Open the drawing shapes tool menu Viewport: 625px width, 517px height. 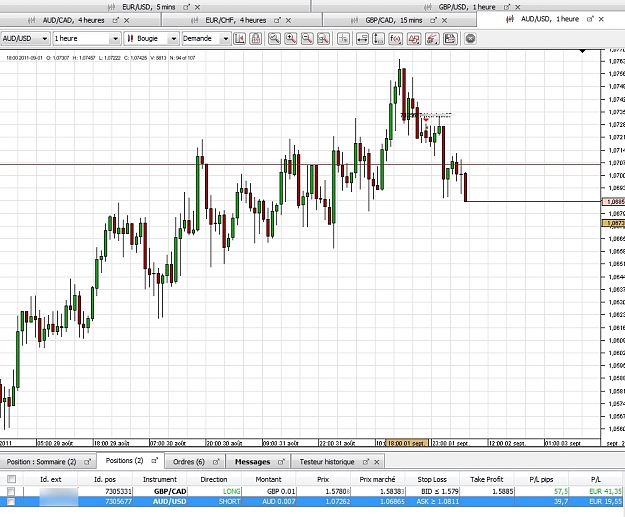(414, 39)
